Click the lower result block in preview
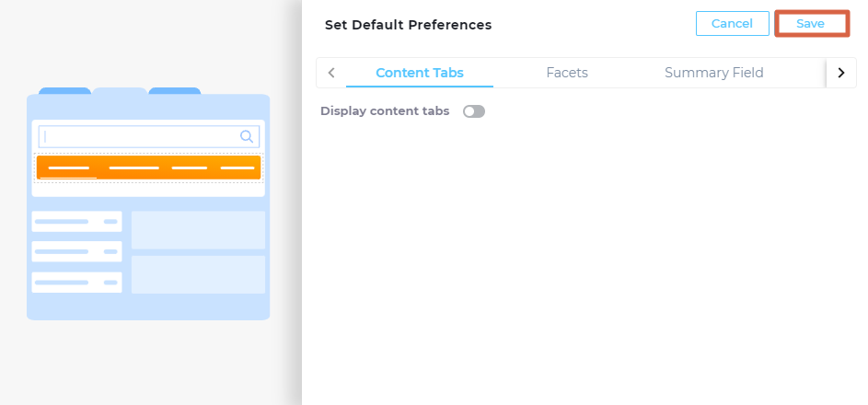Image resolution: width=868 pixels, height=405 pixels. 198,274
